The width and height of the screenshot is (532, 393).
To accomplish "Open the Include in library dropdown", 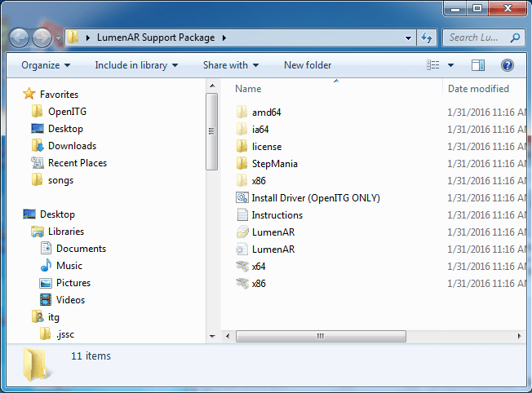I will 136,65.
